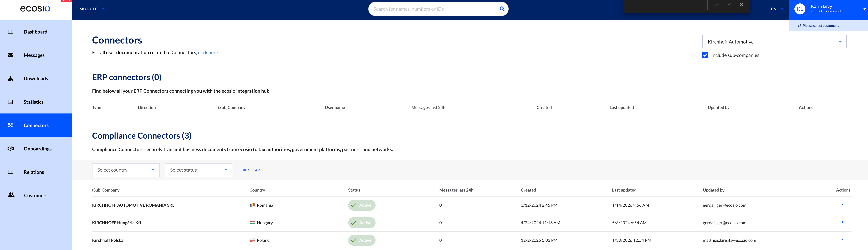Navigate to Statistics
Viewport: 868px width, 250px height.
pos(36,102)
